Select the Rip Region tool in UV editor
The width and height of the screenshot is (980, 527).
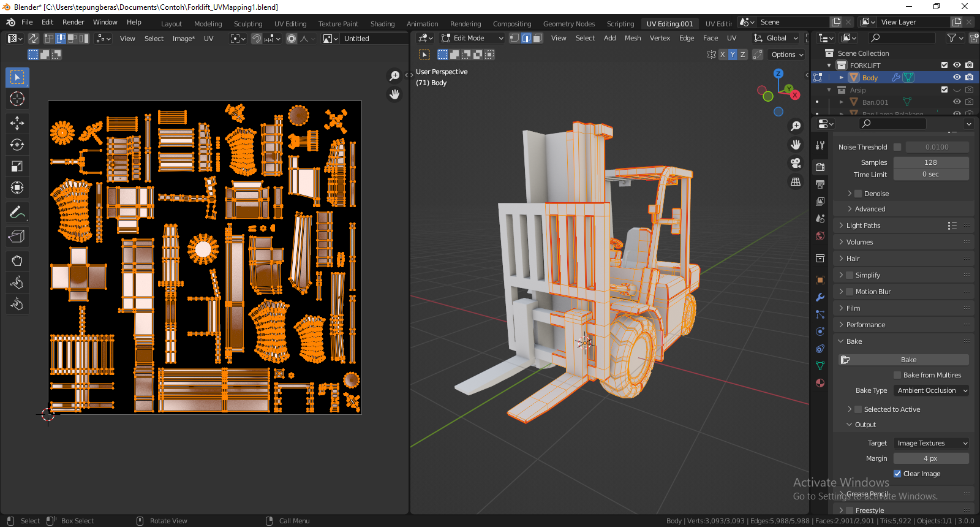tap(17, 237)
